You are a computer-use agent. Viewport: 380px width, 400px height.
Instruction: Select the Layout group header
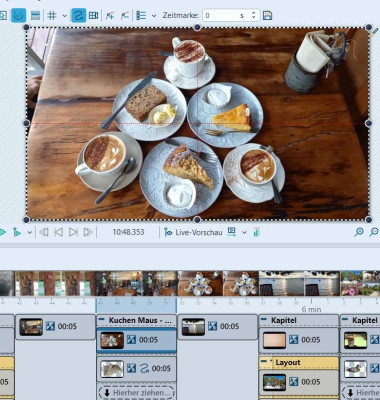click(299, 362)
